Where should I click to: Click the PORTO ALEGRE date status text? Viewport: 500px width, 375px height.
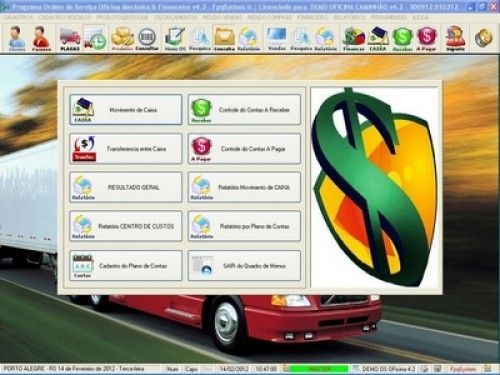pos(74,369)
